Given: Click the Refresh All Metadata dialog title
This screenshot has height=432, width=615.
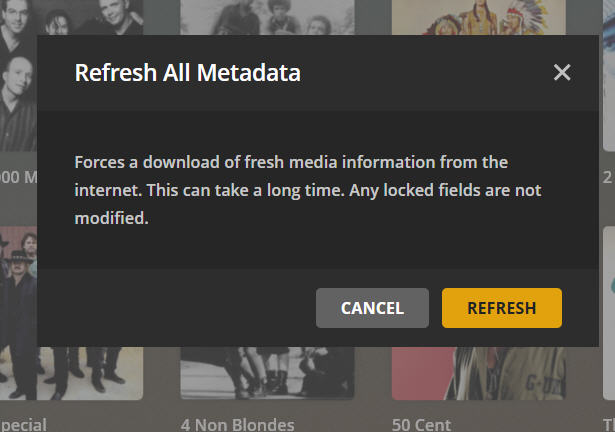Looking at the screenshot, I should pos(187,72).
